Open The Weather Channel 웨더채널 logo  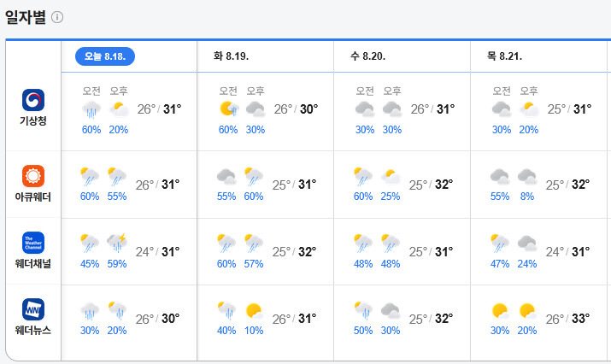[33, 243]
